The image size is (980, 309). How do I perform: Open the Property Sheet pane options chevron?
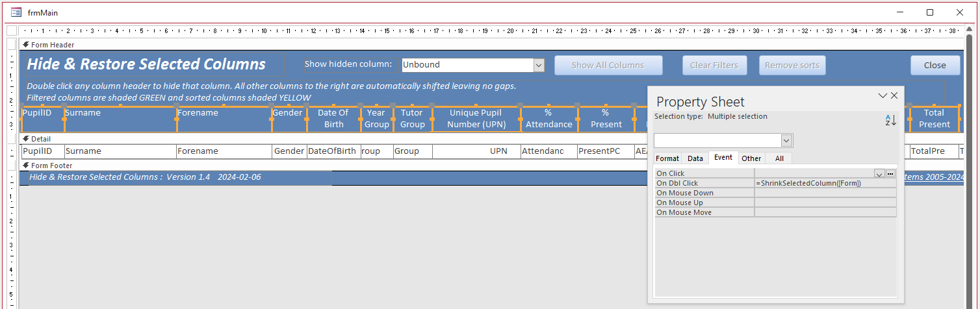click(883, 95)
